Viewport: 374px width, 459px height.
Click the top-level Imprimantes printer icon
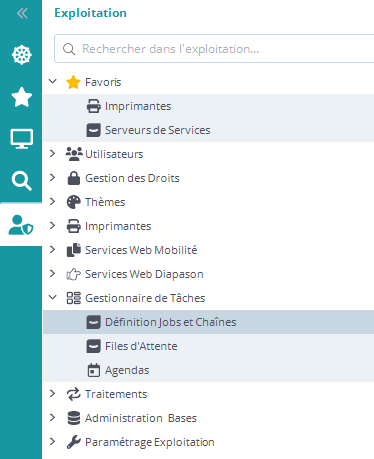click(73, 226)
